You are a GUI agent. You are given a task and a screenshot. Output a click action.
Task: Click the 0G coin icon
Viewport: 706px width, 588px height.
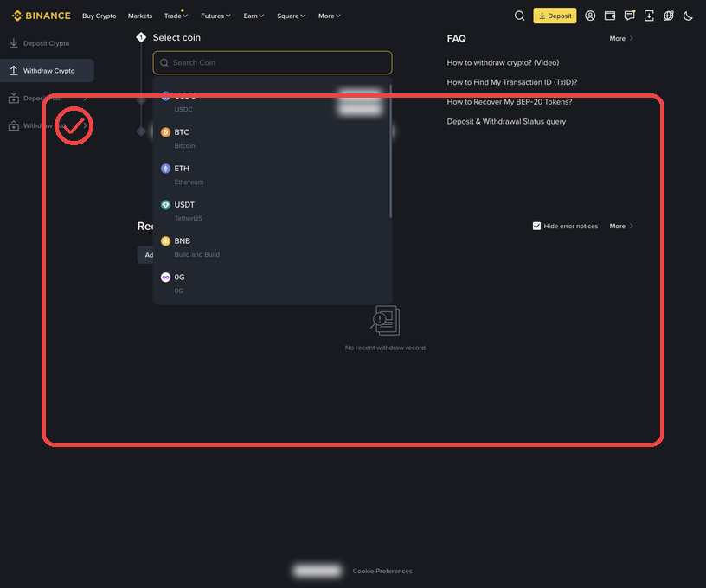click(166, 277)
